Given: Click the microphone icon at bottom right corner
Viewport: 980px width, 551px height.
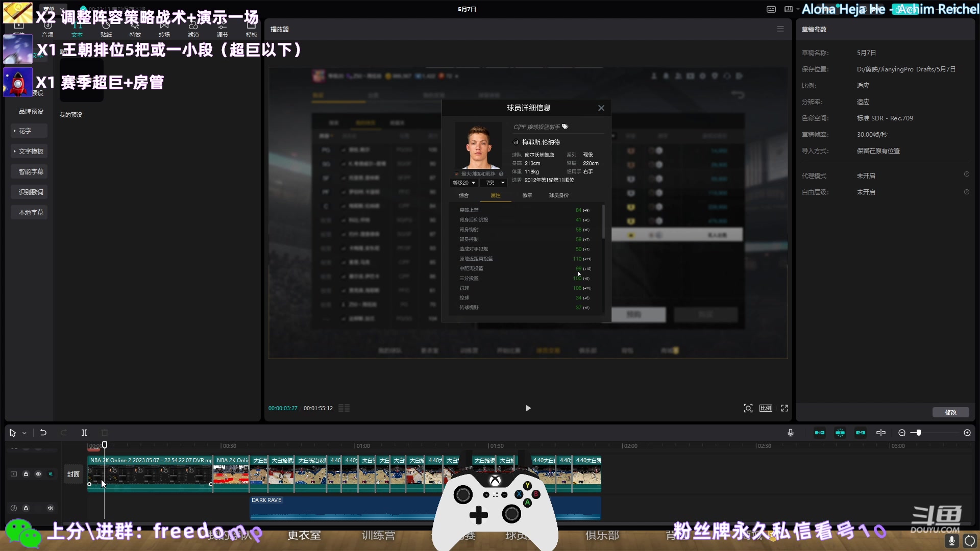Looking at the screenshot, I should pyautogui.click(x=951, y=541).
